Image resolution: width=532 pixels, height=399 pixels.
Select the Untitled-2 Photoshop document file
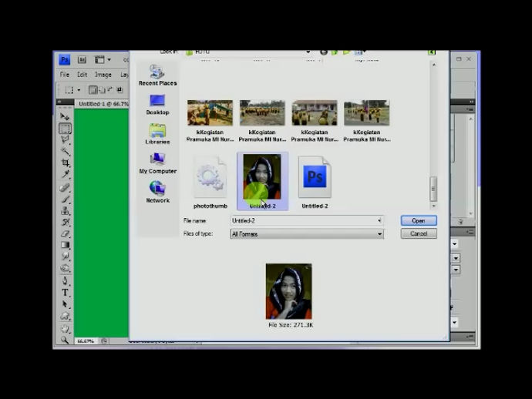tap(315, 182)
